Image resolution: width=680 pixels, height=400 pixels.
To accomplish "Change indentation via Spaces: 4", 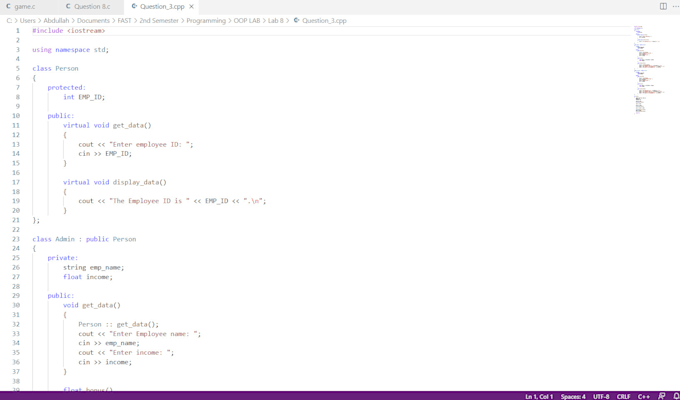I will (x=573, y=397).
